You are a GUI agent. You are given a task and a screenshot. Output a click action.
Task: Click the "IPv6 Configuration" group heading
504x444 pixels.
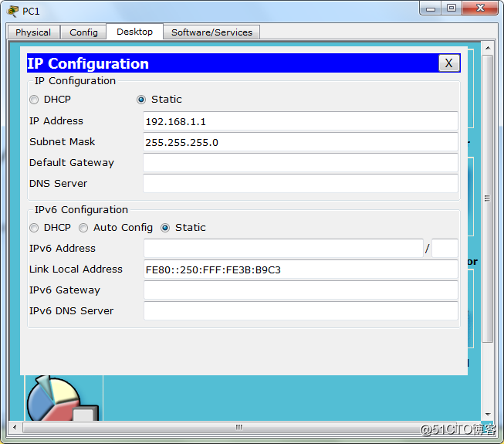[81, 209]
